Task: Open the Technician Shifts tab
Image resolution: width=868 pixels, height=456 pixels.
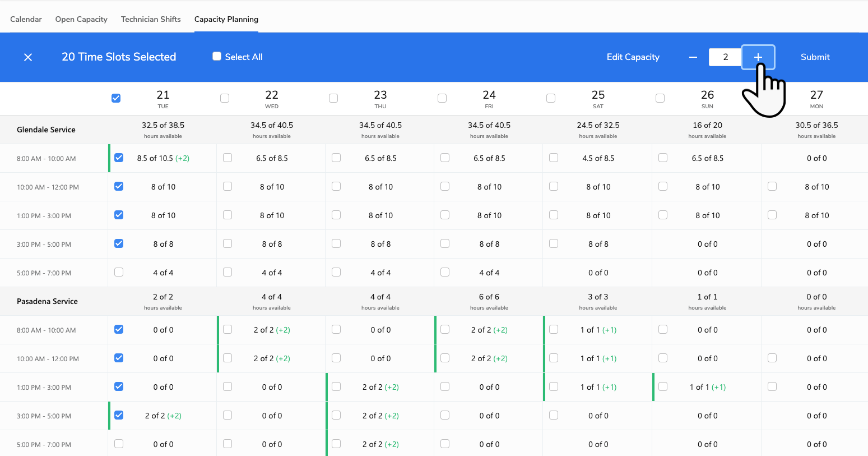Action: tap(151, 19)
